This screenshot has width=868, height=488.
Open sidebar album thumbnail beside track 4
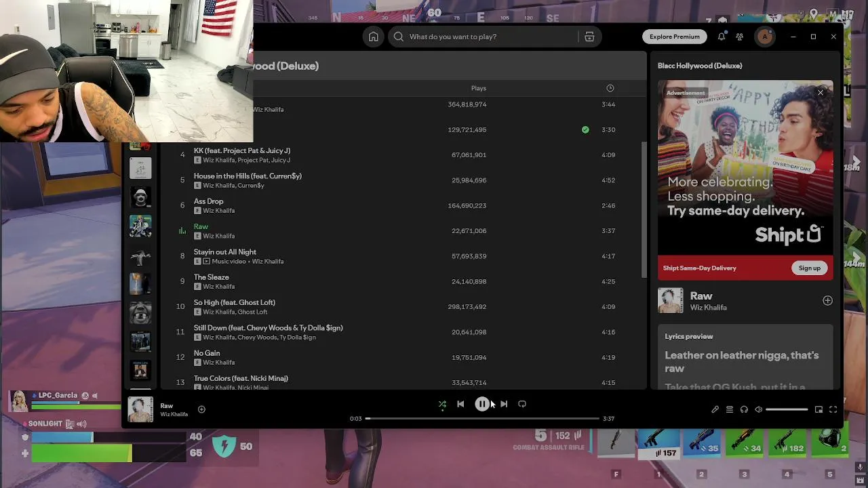point(140,168)
